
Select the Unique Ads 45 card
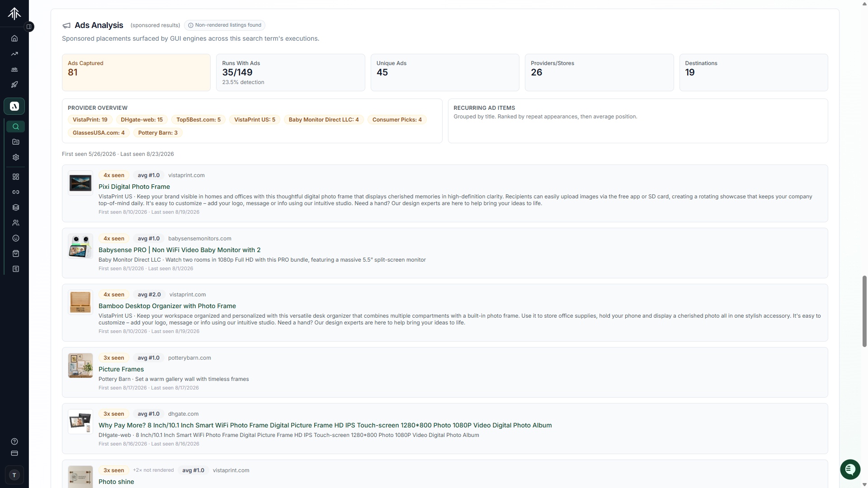point(445,73)
